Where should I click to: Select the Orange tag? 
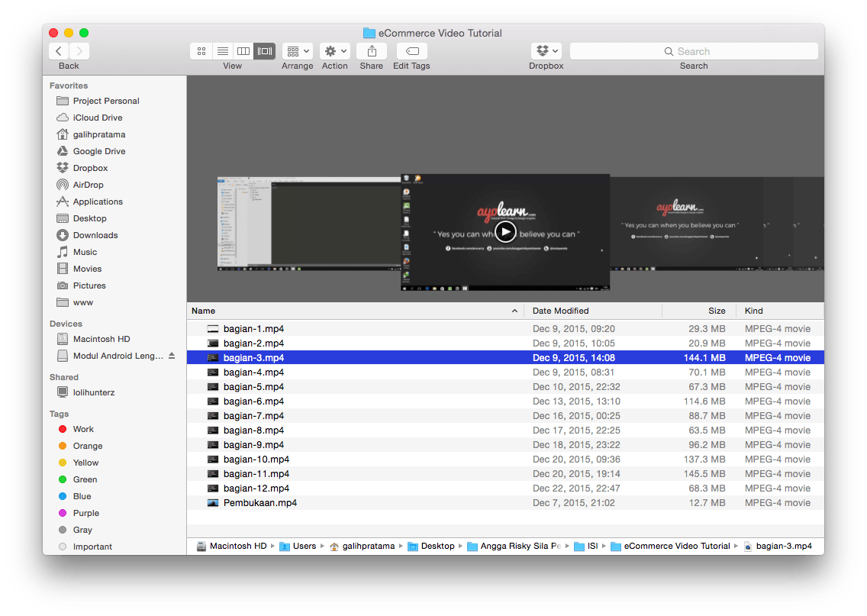click(80, 447)
